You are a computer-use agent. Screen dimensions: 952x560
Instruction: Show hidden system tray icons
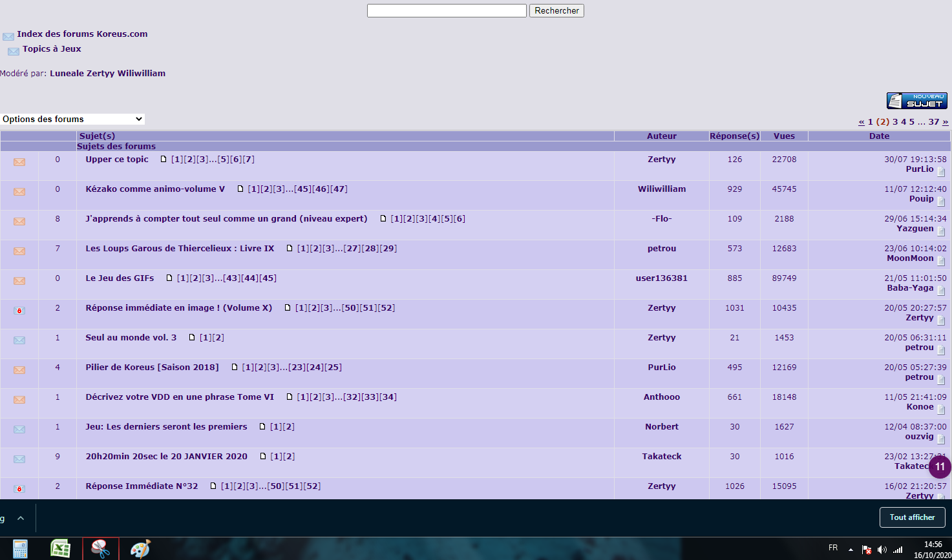pos(850,549)
